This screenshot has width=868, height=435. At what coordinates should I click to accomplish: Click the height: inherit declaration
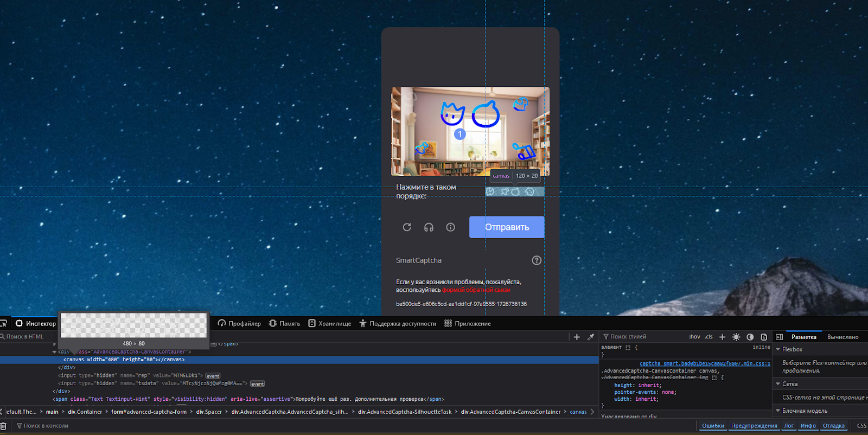[638, 385]
